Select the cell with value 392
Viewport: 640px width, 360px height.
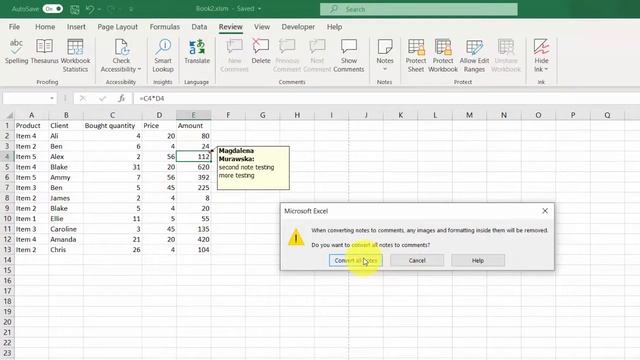[193, 177]
